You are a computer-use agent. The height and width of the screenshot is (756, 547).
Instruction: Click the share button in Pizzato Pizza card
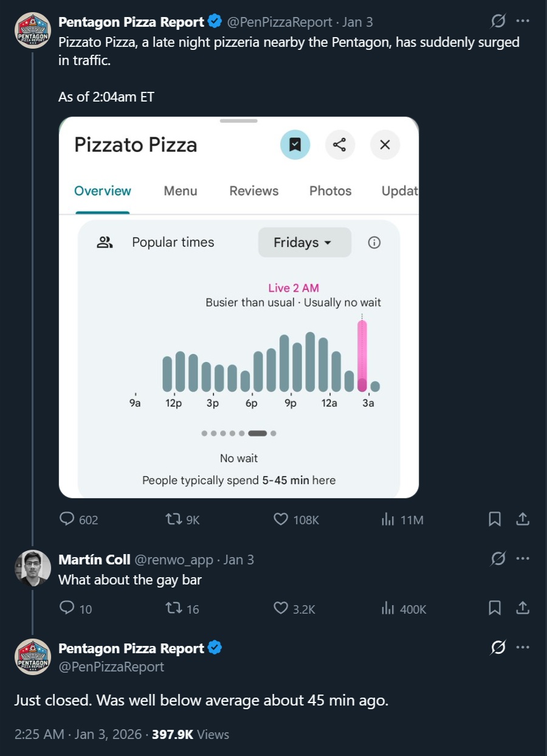click(340, 145)
